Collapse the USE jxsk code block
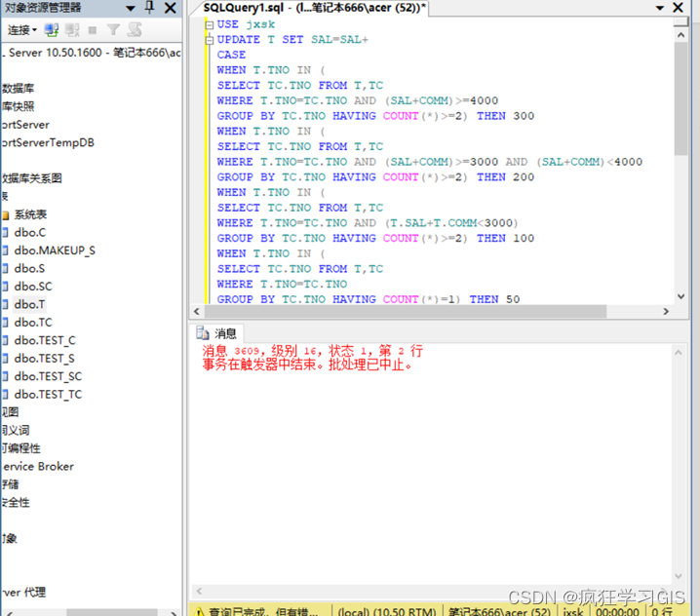 point(209,25)
